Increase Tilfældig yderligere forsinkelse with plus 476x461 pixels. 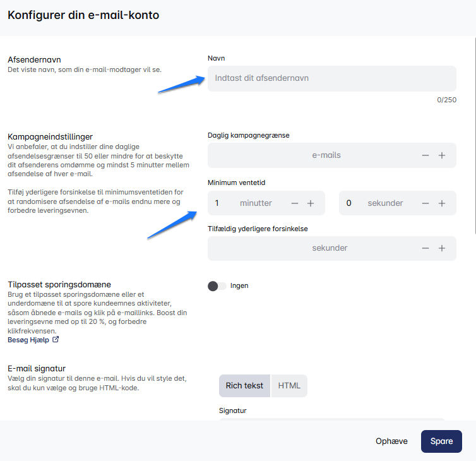[442, 248]
